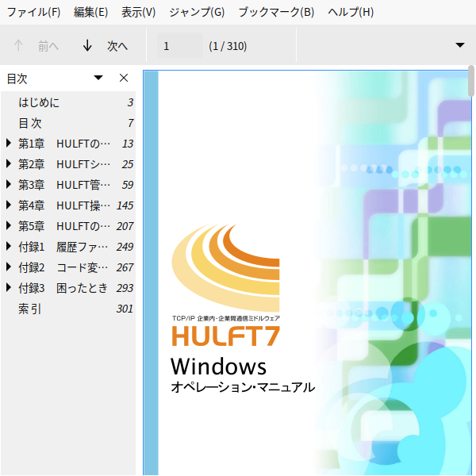Expand the 付録3 outline node
The image size is (476, 476).
(x=9, y=288)
